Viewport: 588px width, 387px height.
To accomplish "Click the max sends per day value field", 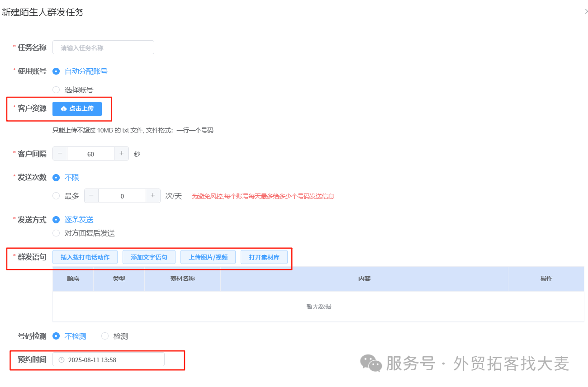I will pyautogui.click(x=122, y=196).
